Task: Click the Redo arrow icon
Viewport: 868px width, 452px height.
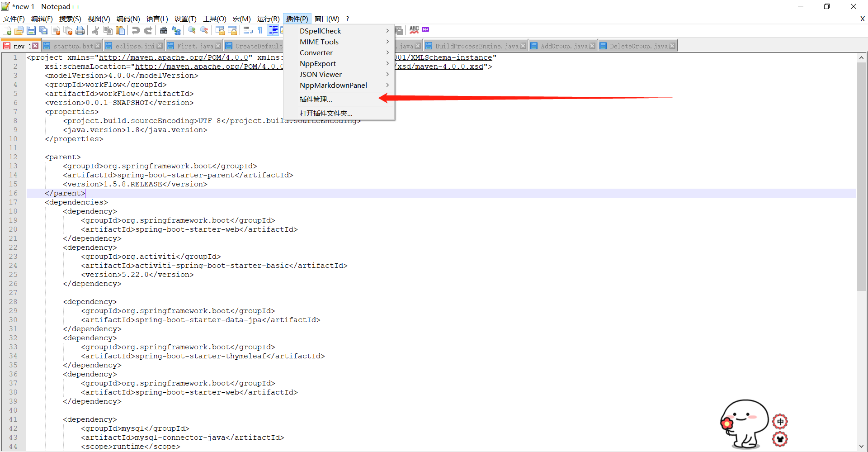Action: coord(148,30)
